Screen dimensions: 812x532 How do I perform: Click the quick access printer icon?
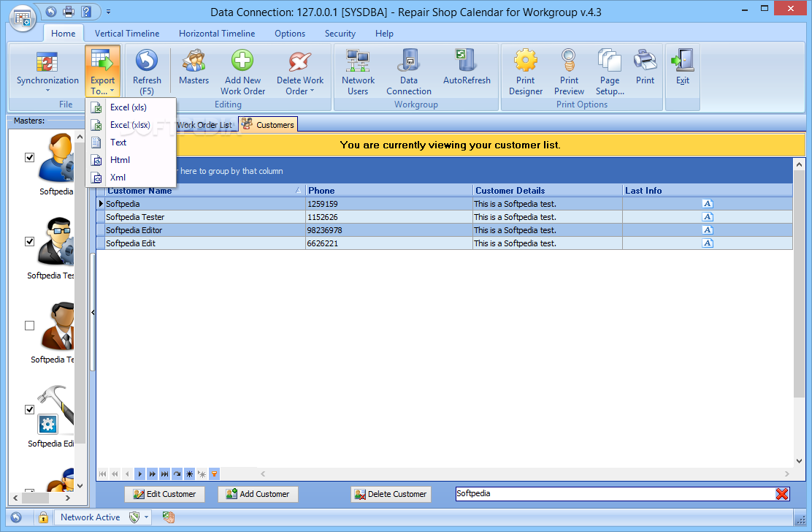(69, 11)
